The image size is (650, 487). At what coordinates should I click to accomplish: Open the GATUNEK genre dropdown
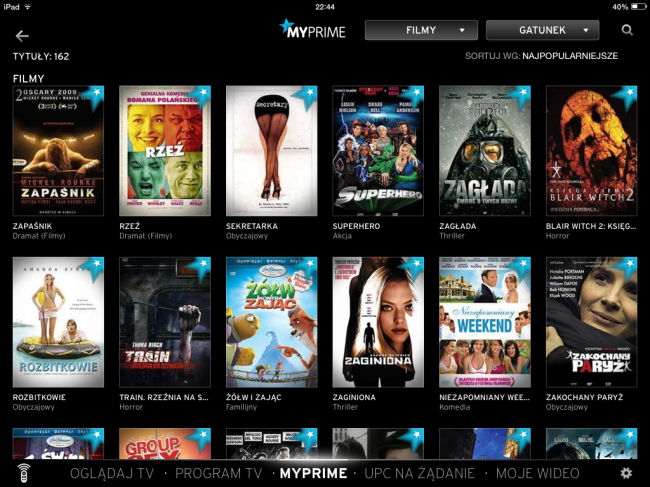click(542, 30)
